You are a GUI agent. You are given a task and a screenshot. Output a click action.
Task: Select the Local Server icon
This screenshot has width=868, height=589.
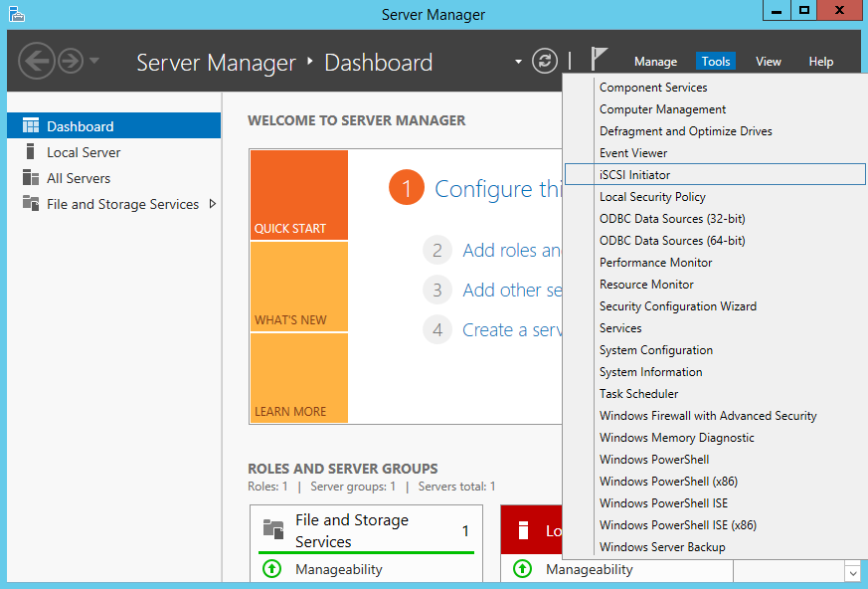point(31,152)
